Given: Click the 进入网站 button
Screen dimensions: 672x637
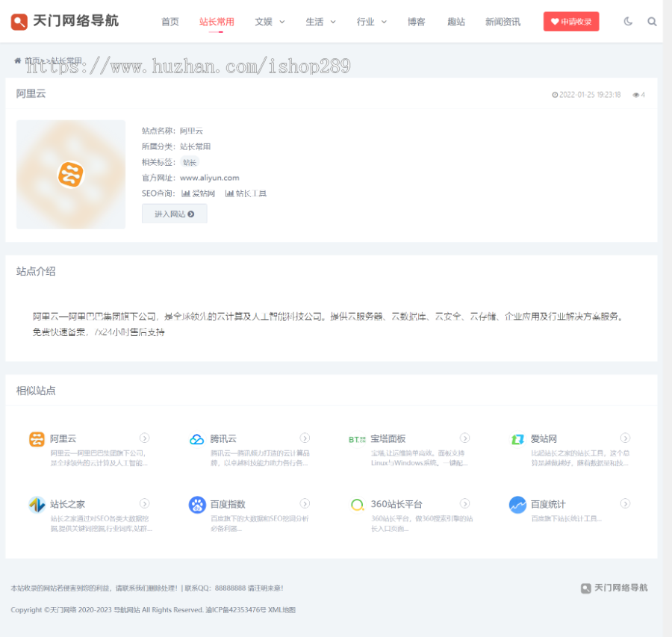Looking at the screenshot, I should pos(175,214).
